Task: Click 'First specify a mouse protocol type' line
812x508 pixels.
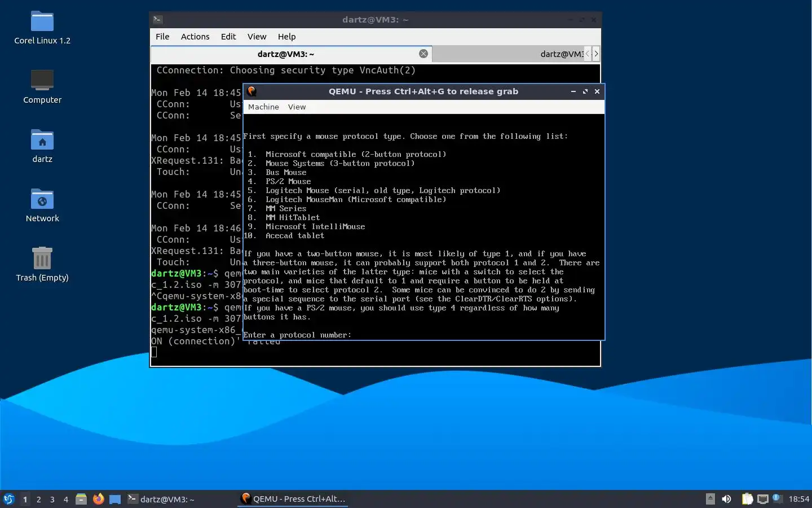Action: click(x=405, y=136)
